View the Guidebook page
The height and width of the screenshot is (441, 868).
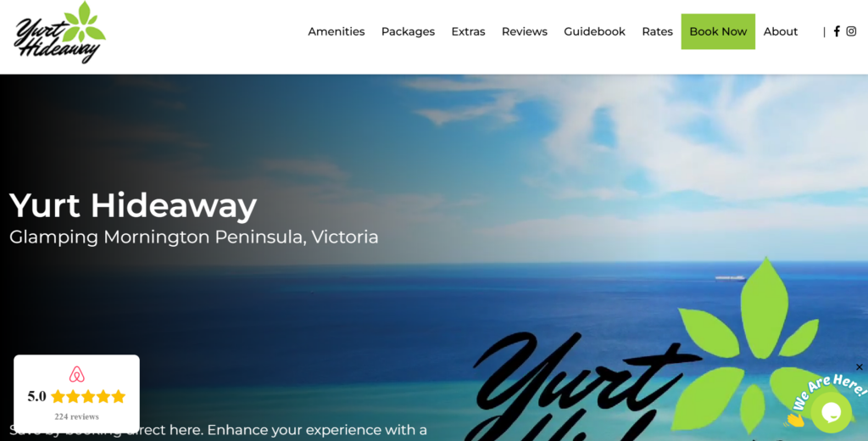pos(594,31)
